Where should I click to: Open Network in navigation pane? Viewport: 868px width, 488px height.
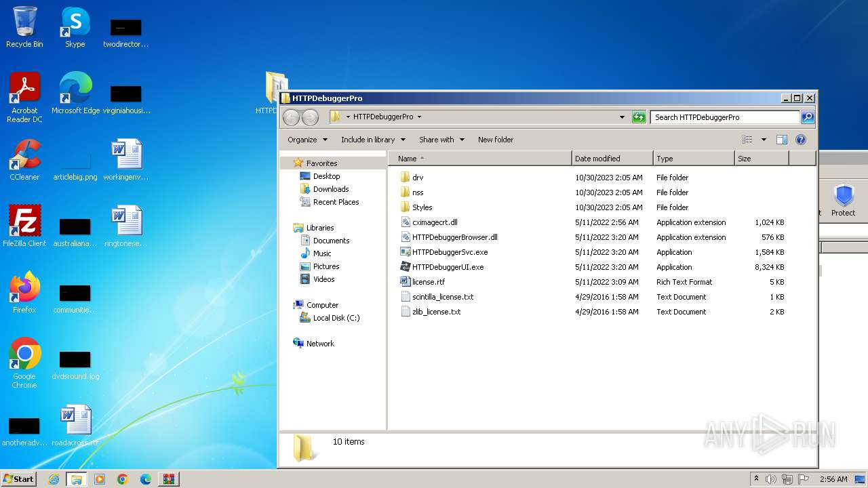[314, 344]
